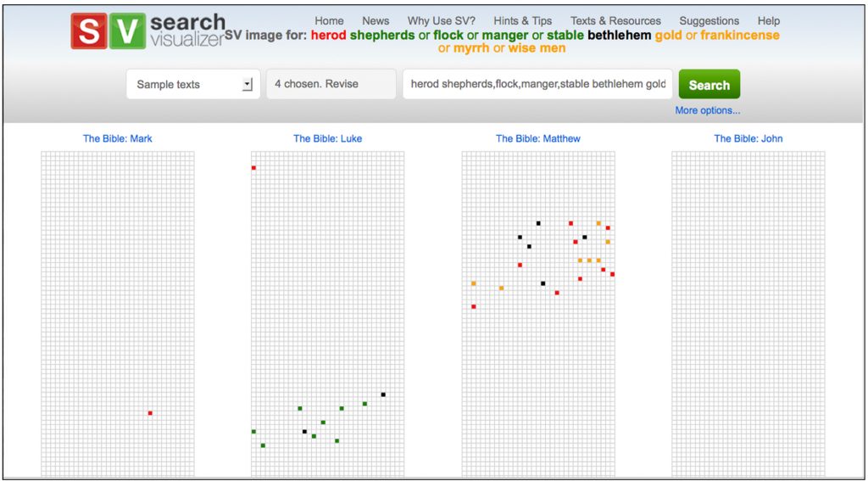
Task: Click the Help menu item
Action: pyautogui.click(x=769, y=20)
